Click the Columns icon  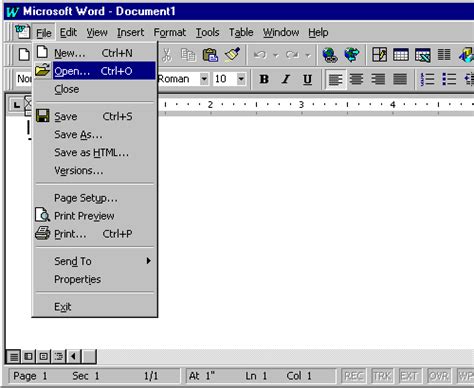click(x=444, y=55)
